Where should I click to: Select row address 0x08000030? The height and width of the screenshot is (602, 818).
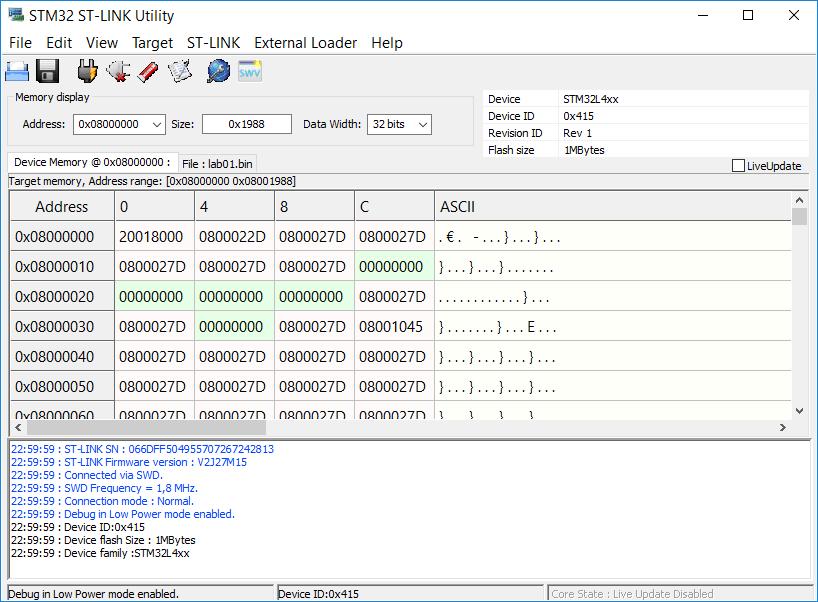62,327
